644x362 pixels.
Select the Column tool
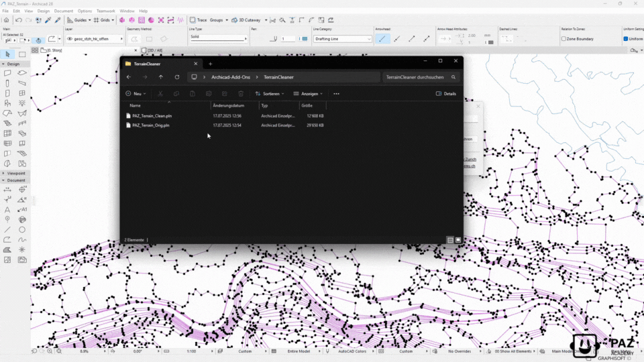[7, 83]
